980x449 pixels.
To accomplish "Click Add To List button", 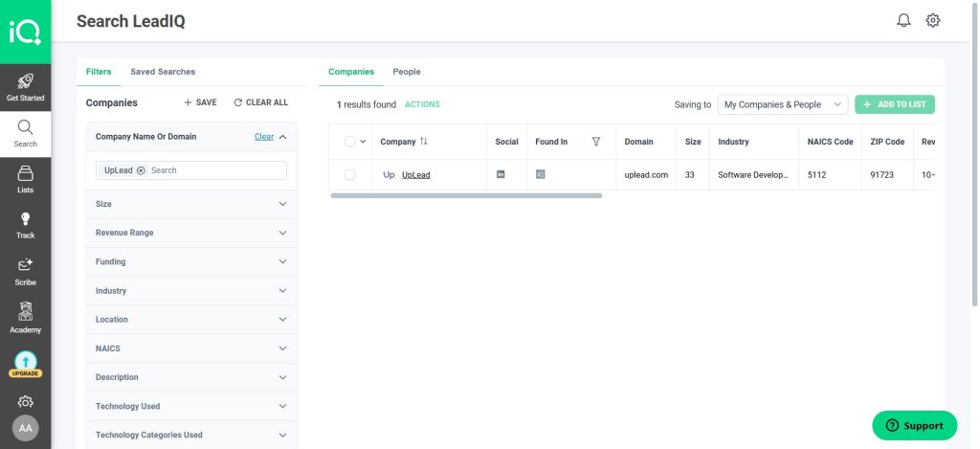I will pyautogui.click(x=895, y=104).
